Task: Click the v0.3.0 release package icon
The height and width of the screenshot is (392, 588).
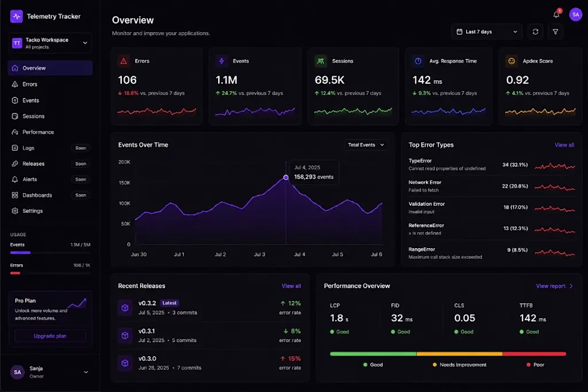Action: (x=125, y=363)
